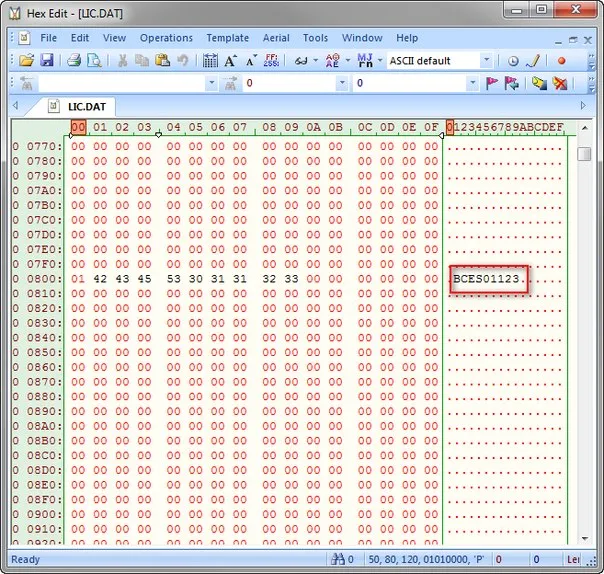Screen dimensions: 604x574
Task: Save LIC.DAT with the floppy disk icon
Action: point(47,60)
